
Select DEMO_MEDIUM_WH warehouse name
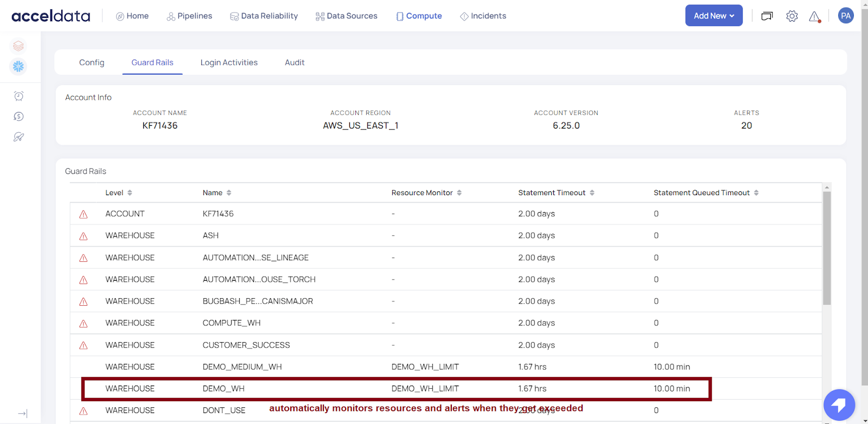[242, 367]
